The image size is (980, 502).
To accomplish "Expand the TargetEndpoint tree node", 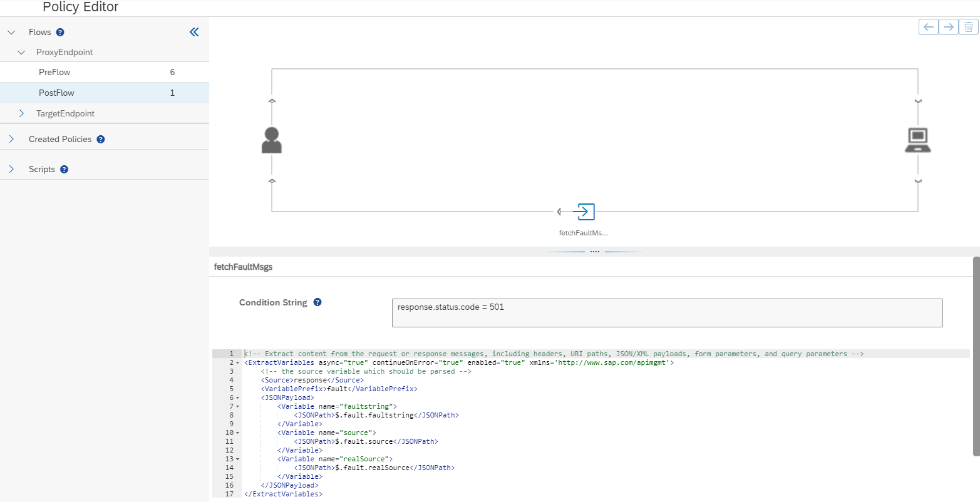I will [21, 113].
